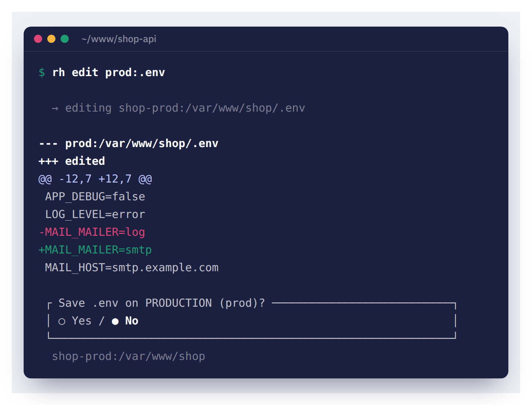This screenshot has width=532, height=405.
Task: Click the rh edit prod:.env command
Action: pos(109,72)
